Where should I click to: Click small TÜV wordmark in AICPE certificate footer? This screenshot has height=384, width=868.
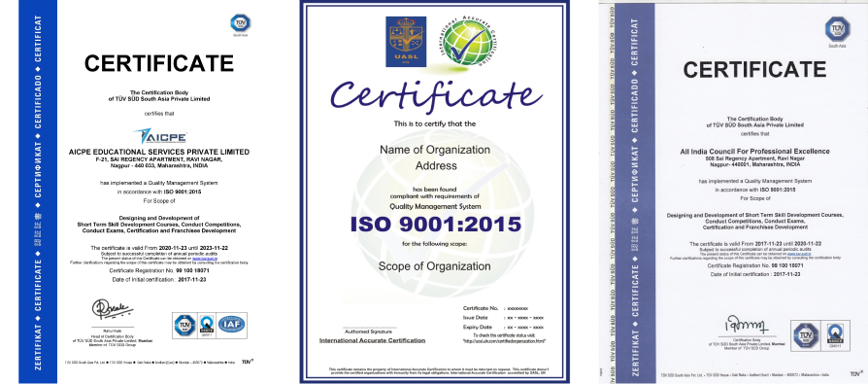pyautogui.click(x=248, y=362)
